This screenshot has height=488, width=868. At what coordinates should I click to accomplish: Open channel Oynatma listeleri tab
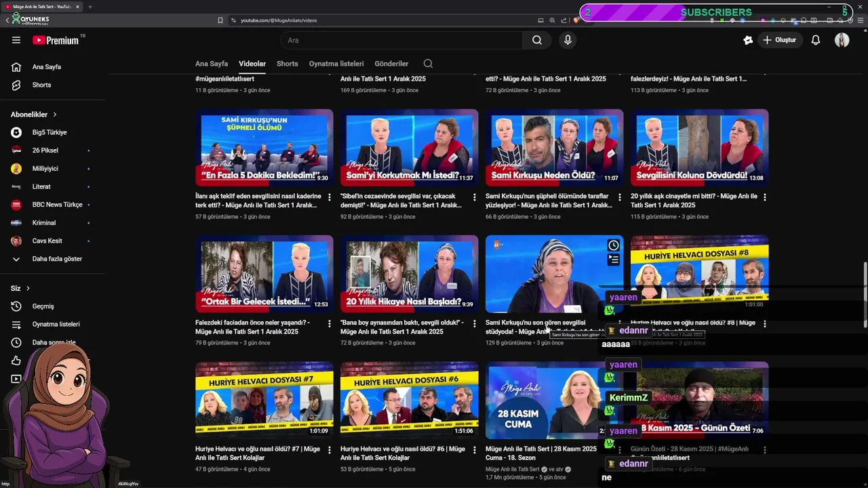[x=336, y=64]
